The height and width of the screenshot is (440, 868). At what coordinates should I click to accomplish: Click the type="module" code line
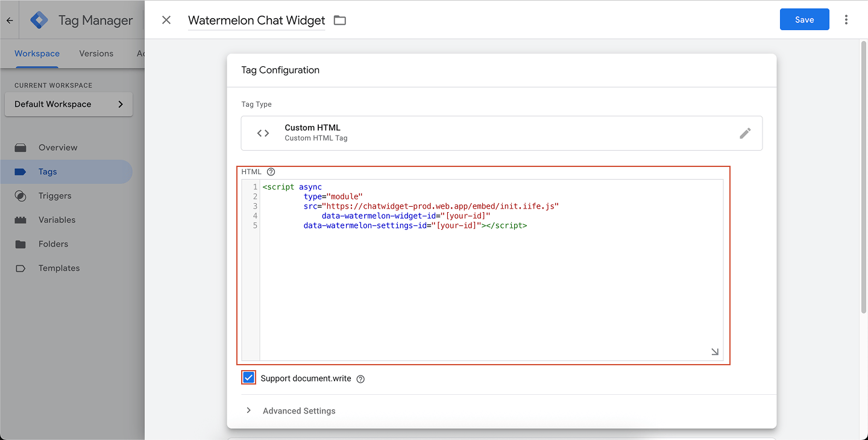tap(333, 196)
